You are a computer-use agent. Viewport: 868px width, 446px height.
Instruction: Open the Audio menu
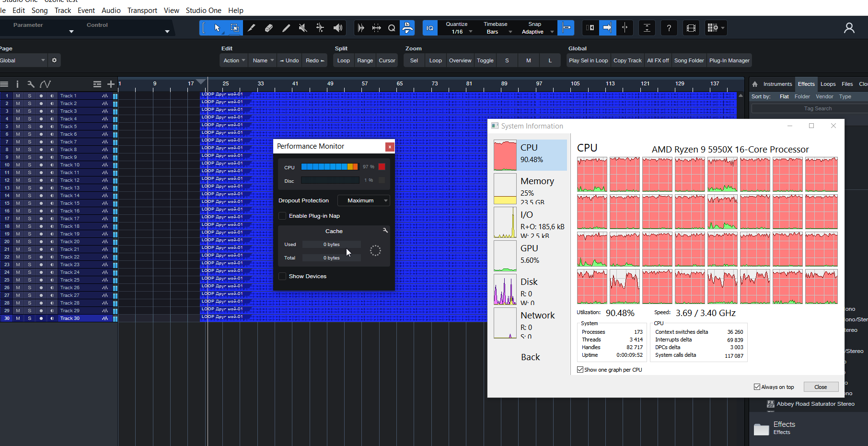tap(111, 10)
